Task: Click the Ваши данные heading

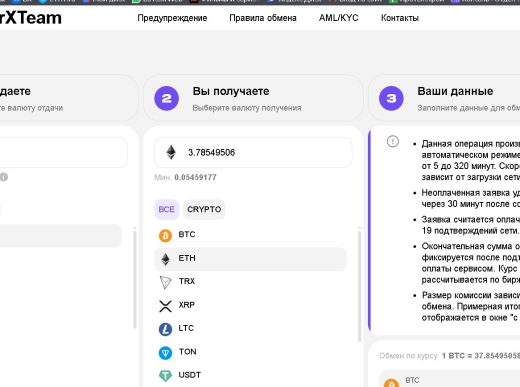Action: click(x=455, y=91)
